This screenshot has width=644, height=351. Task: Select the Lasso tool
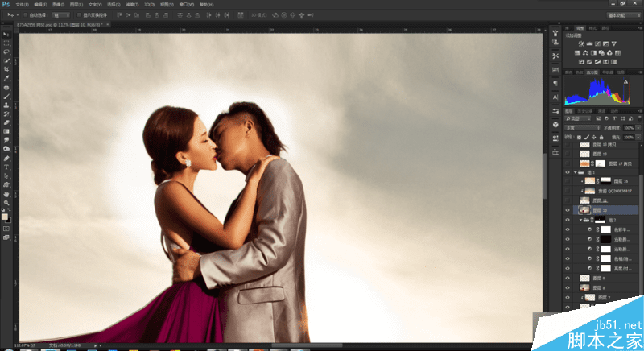[x=6, y=52]
